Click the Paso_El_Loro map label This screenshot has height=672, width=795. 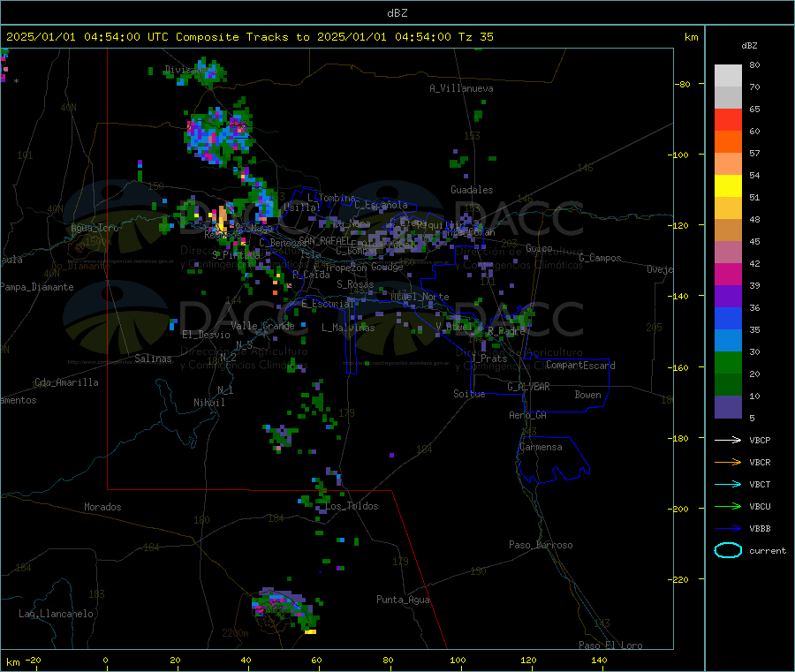(610, 646)
